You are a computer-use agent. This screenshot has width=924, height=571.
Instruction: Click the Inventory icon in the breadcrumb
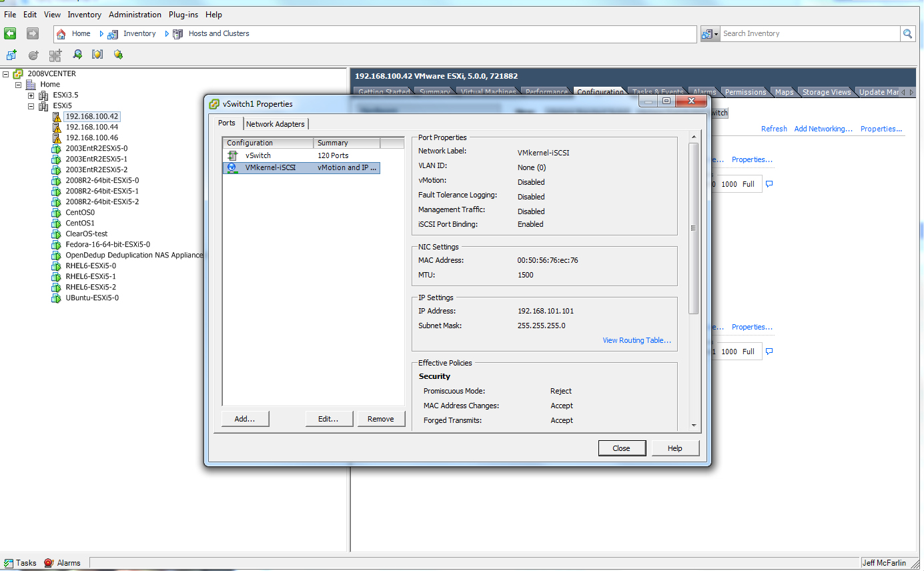[113, 33]
